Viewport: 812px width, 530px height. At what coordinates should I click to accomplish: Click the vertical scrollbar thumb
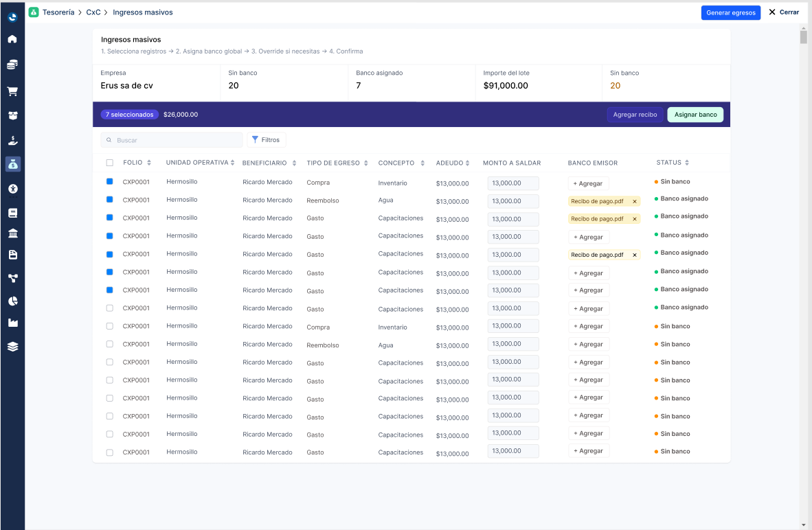click(x=803, y=37)
